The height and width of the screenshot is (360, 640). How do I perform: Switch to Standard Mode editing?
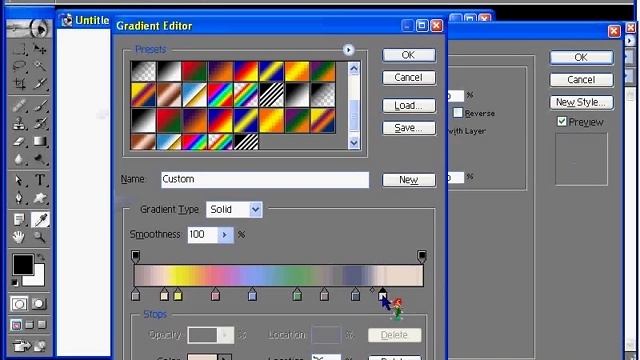pyautogui.click(x=19, y=304)
